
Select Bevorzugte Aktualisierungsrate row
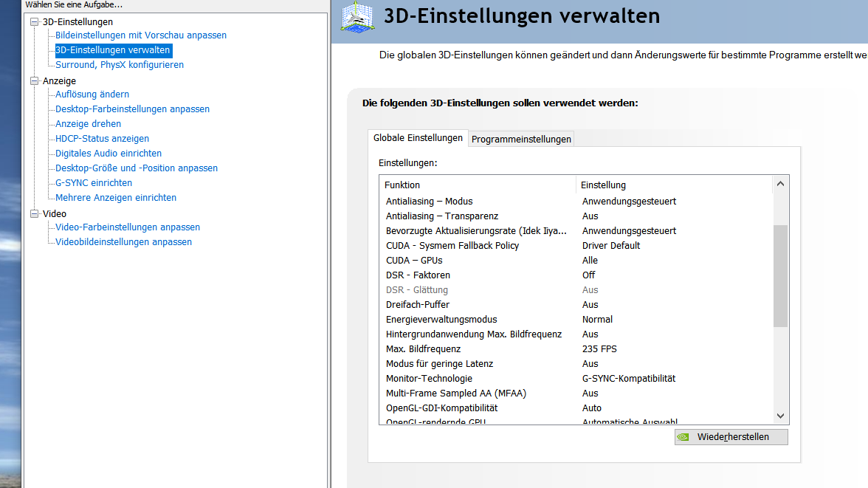(x=576, y=231)
